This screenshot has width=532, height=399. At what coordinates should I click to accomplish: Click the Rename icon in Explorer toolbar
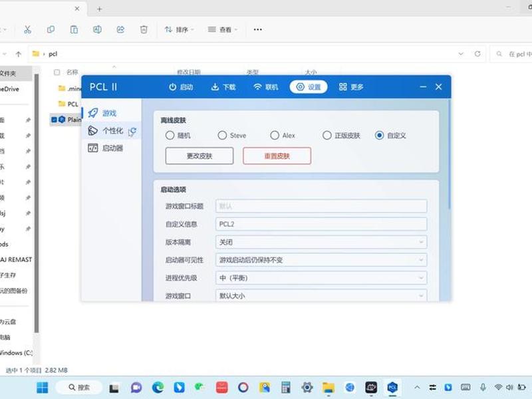97,29
